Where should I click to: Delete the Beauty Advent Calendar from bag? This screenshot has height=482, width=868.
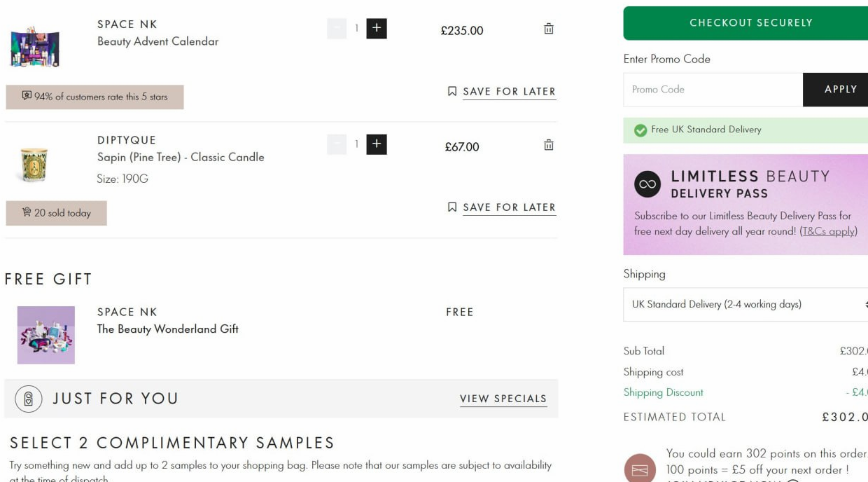(x=549, y=29)
